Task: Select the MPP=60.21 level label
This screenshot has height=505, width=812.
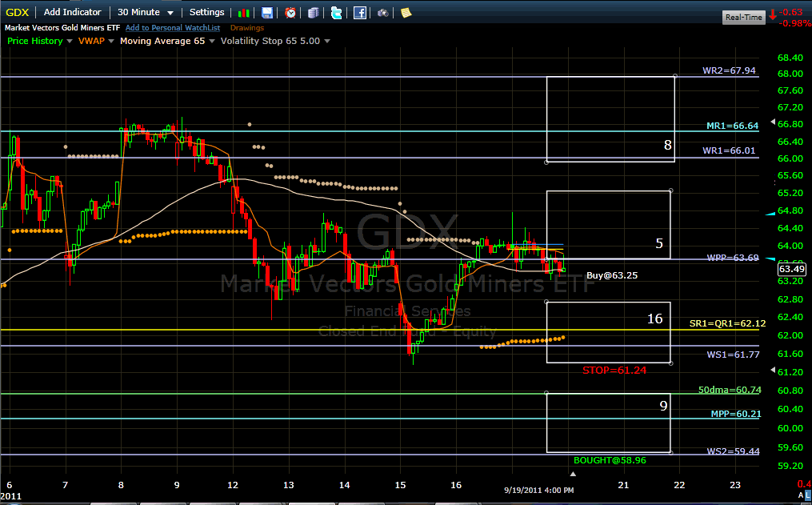Action: point(736,414)
